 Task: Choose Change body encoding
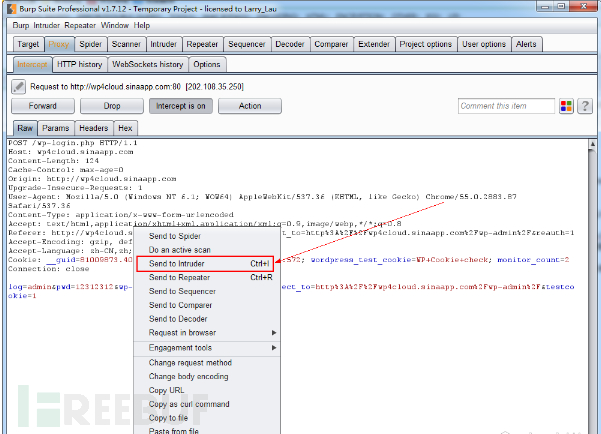pyautogui.click(x=207, y=376)
